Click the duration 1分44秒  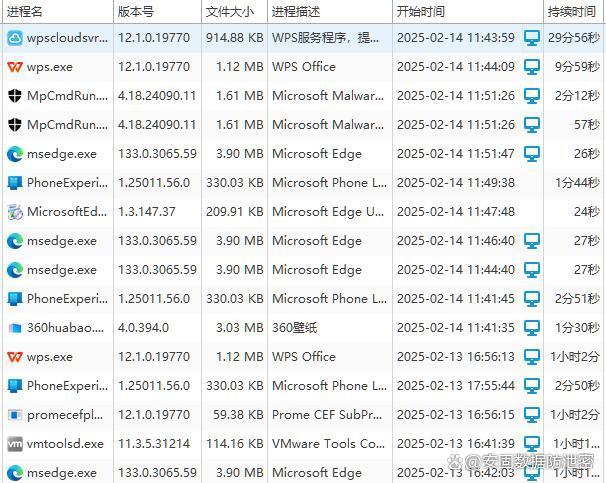(x=577, y=183)
